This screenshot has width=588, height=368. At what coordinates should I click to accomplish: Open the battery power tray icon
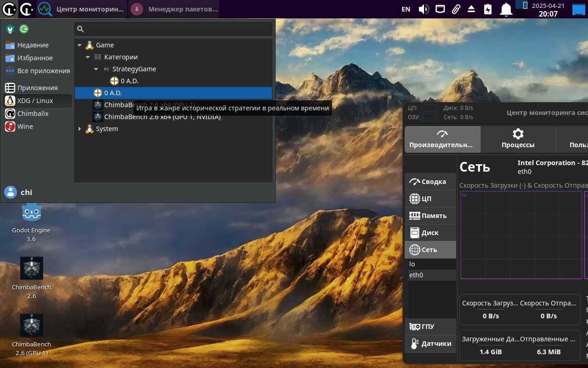coord(487,9)
